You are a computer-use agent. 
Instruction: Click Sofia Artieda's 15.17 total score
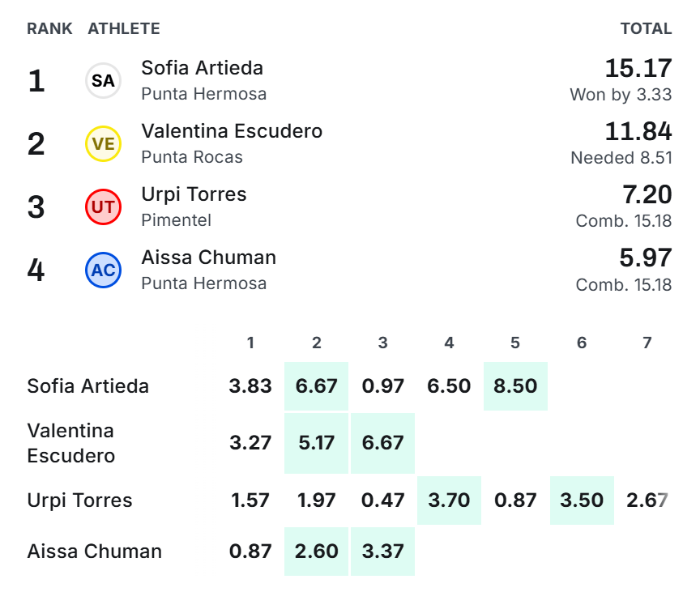point(638,68)
